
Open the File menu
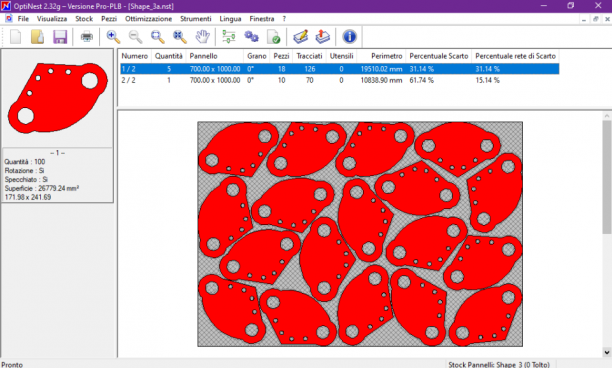point(23,19)
